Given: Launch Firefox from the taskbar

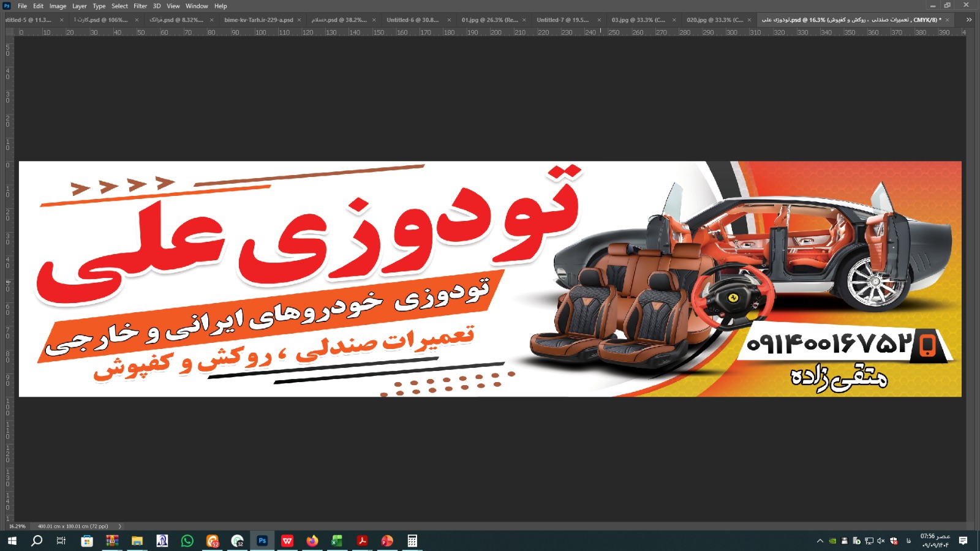Looking at the screenshot, I should (x=312, y=541).
